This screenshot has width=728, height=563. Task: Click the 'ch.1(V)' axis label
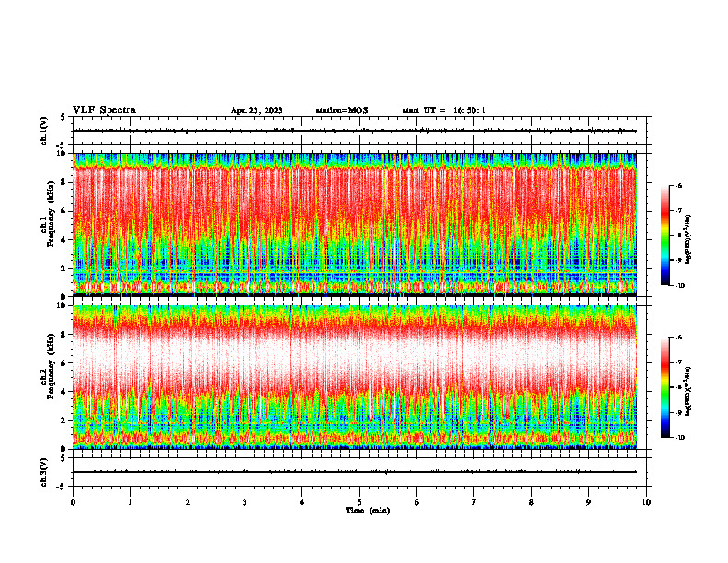coord(44,131)
